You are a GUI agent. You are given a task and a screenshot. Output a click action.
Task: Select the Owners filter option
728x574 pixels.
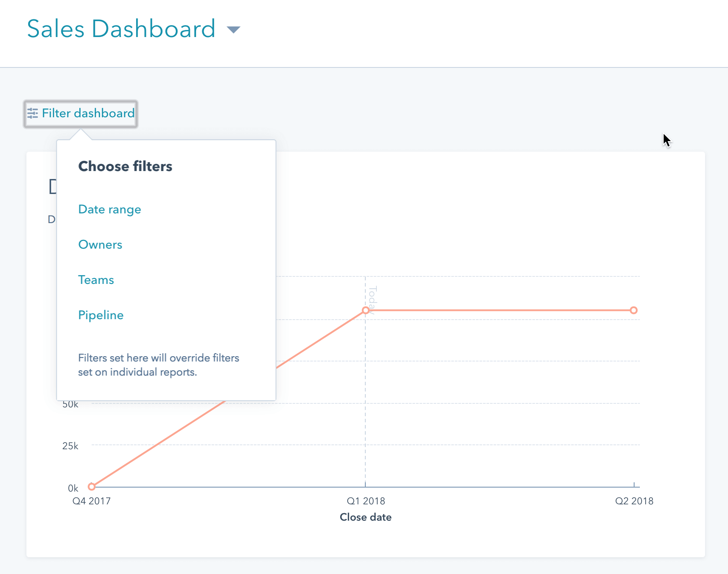(100, 245)
